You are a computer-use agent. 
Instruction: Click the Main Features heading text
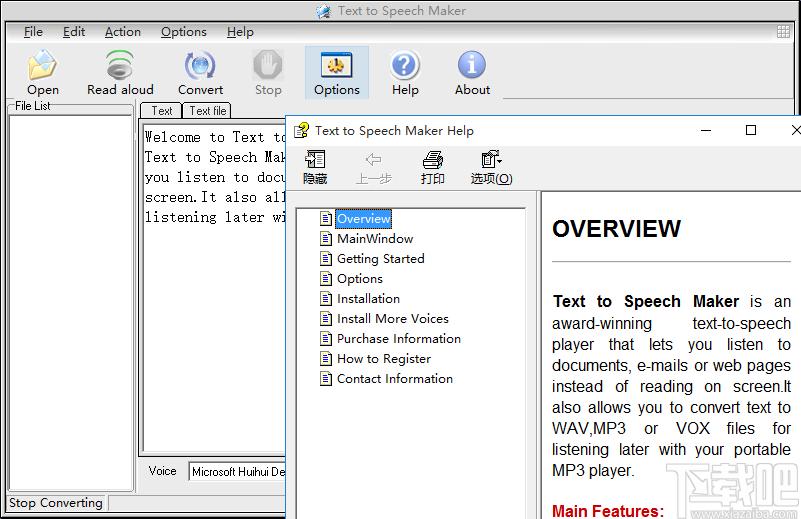(x=608, y=510)
